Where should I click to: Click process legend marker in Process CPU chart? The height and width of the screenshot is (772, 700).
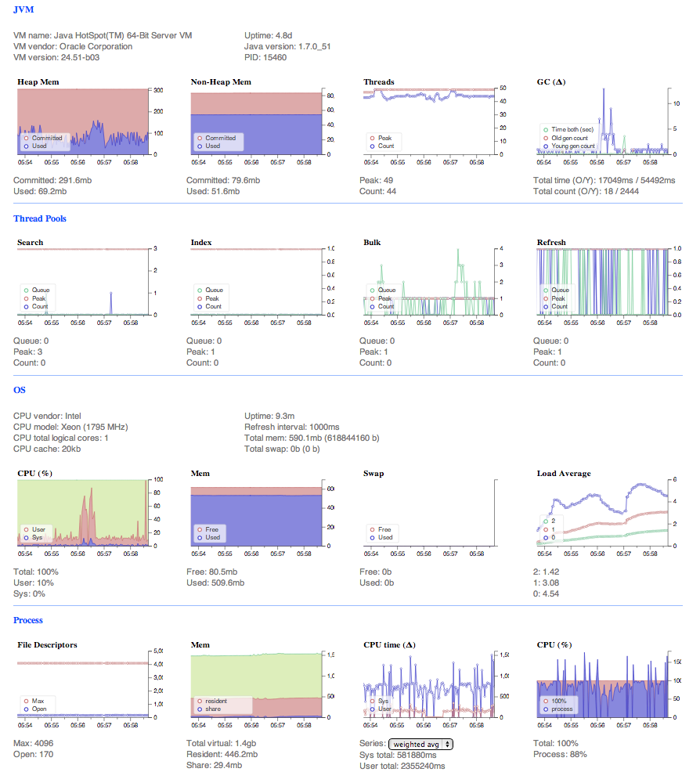(x=546, y=709)
